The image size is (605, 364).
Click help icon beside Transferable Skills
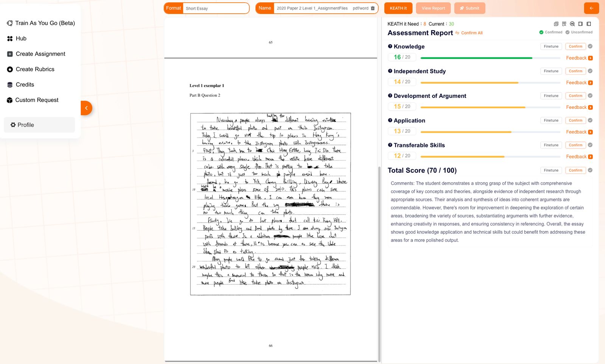(x=390, y=145)
